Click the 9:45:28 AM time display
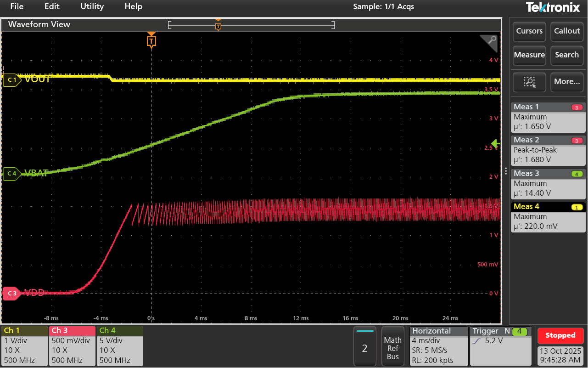Viewport: 588px width, 368px height. 560,360
